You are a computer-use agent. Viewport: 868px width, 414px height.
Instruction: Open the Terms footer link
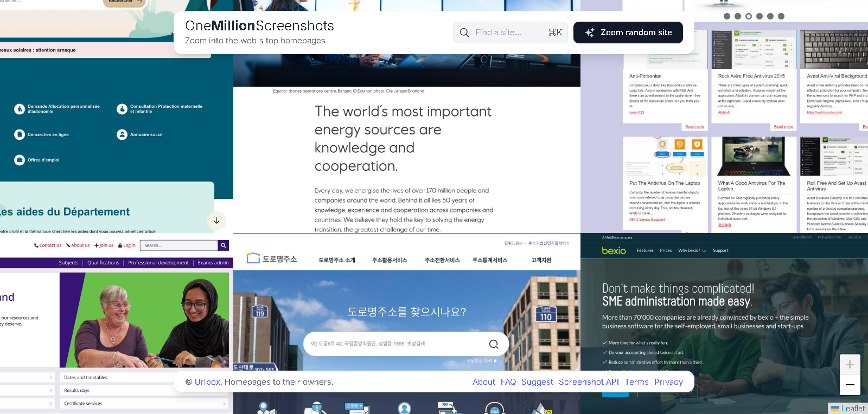tap(636, 382)
